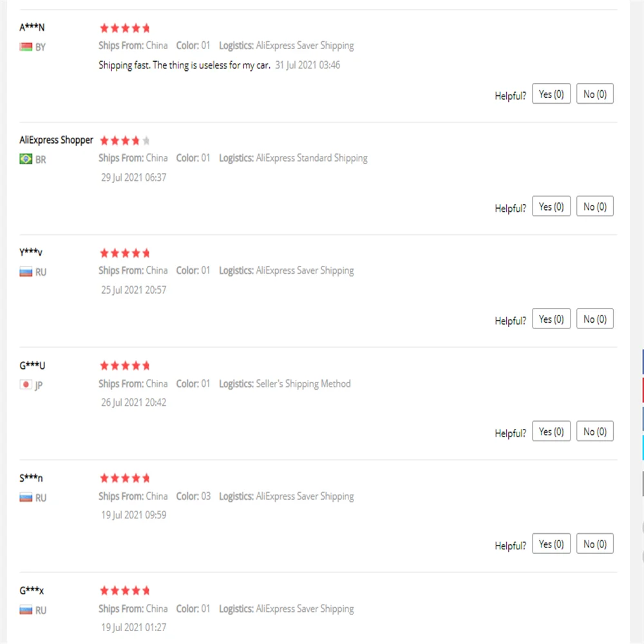The width and height of the screenshot is (644, 644).
Task: Click the Russia flag icon next to G***x
Action: tap(26, 610)
